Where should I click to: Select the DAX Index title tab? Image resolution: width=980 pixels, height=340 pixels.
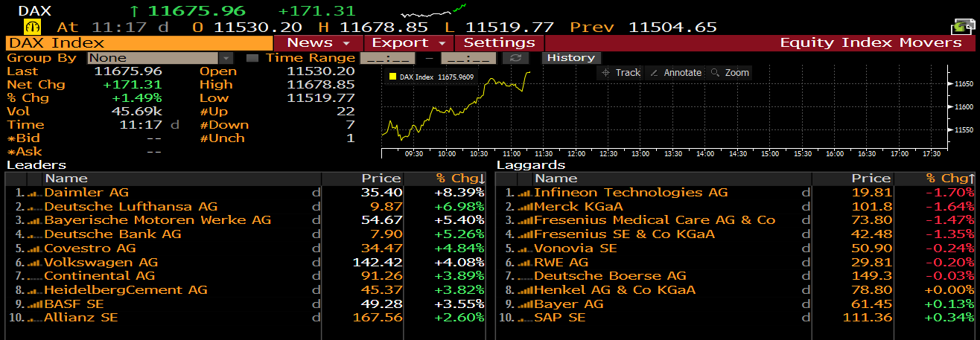pyautogui.click(x=139, y=42)
